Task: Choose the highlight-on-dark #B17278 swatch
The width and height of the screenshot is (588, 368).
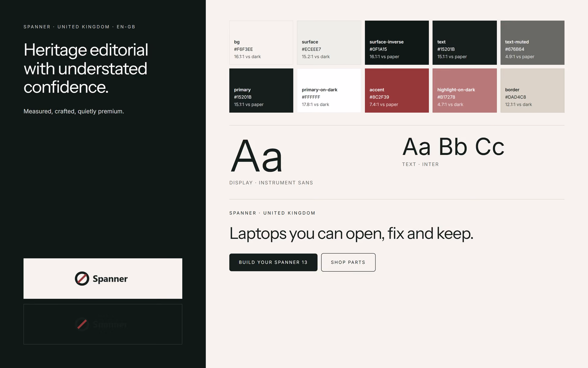Action: (465, 90)
